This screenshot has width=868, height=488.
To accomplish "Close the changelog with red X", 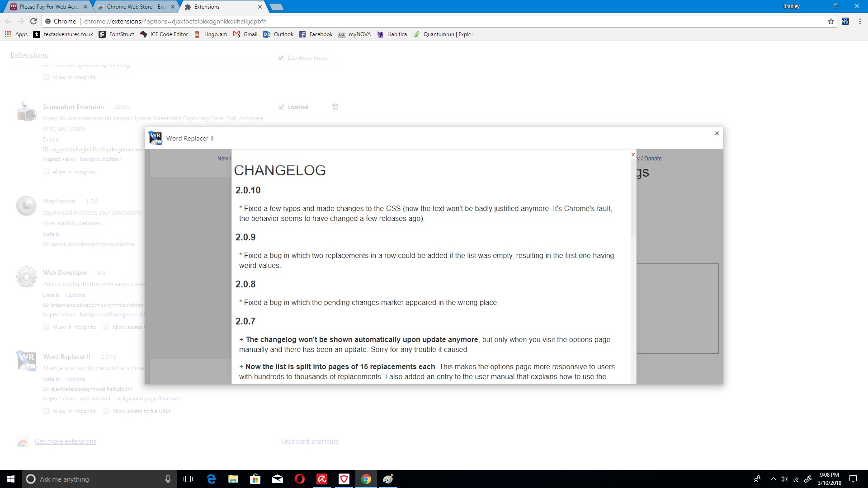I will 633,155.
